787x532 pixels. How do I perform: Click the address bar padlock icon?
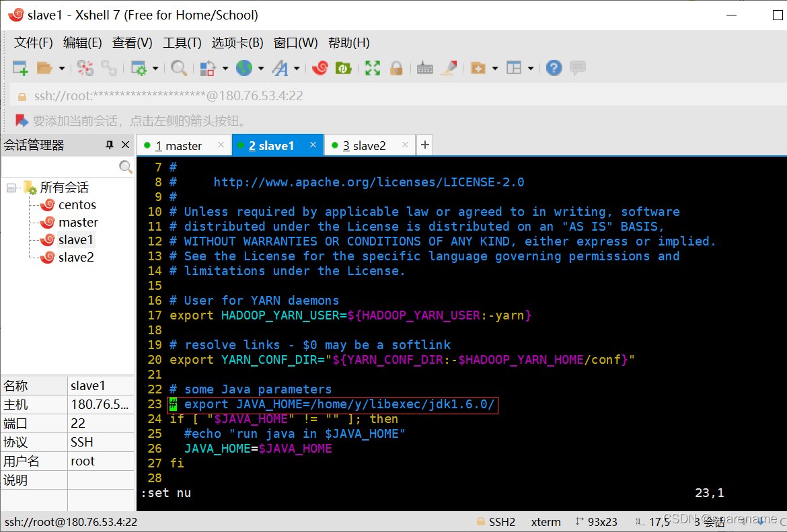(22, 96)
